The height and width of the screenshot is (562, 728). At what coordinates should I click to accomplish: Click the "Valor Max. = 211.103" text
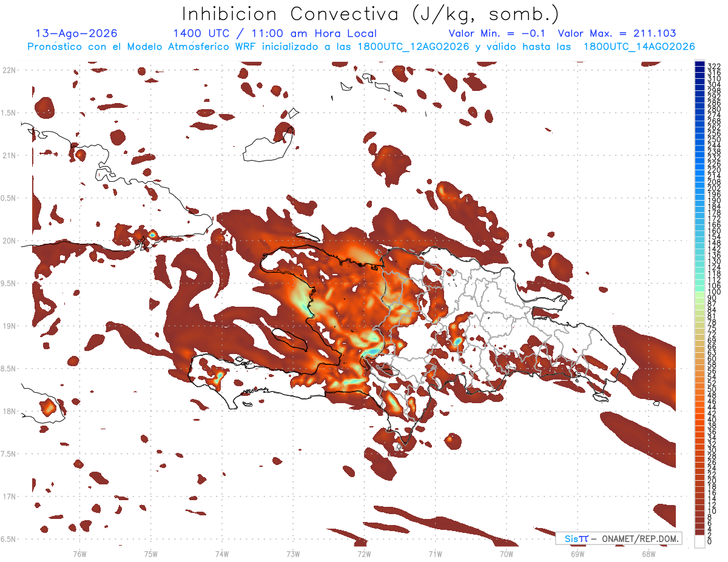(x=617, y=33)
